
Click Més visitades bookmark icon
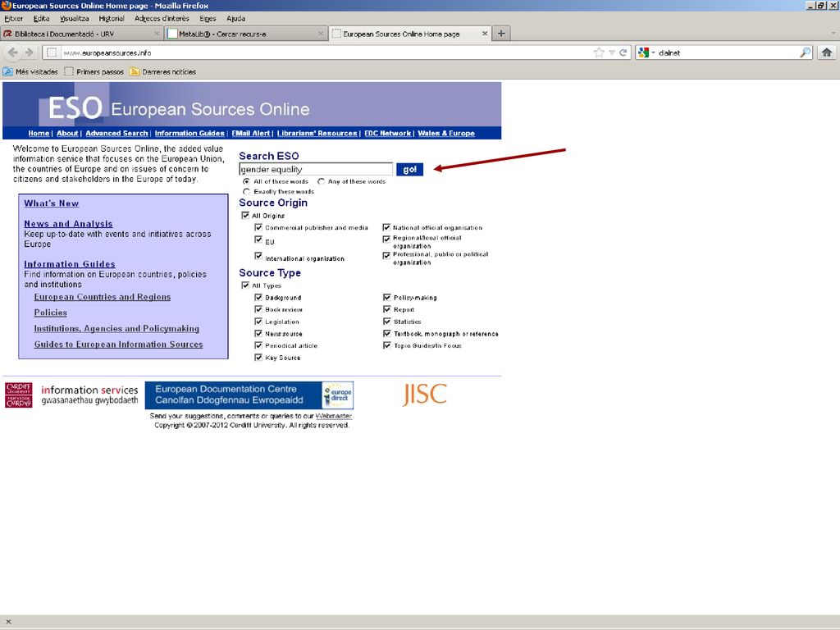(x=8, y=72)
